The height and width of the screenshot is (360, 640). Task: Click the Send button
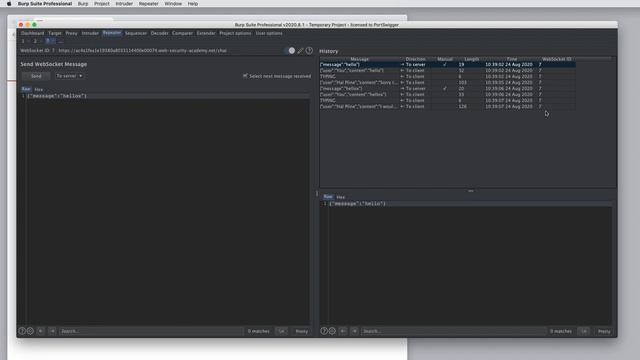point(36,76)
